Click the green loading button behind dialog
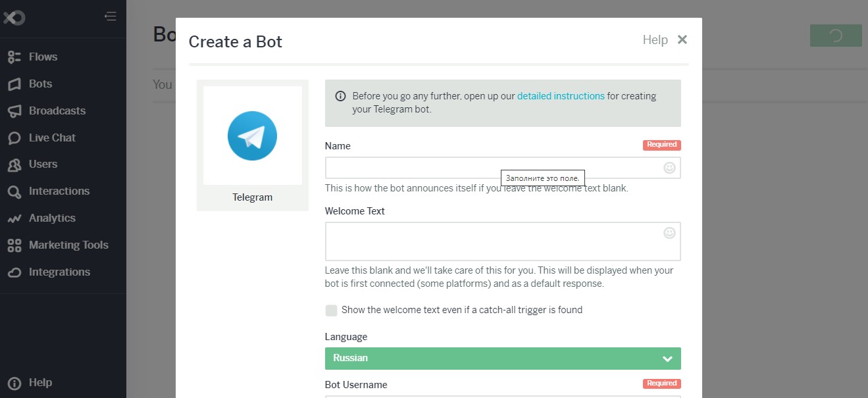Viewport: 868px width, 398px height. (836, 36)
